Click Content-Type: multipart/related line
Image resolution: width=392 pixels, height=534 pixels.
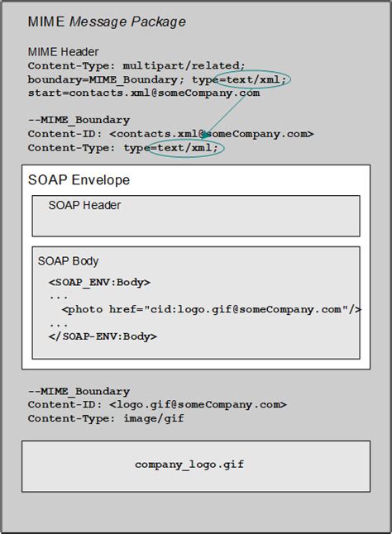[136, 65]
